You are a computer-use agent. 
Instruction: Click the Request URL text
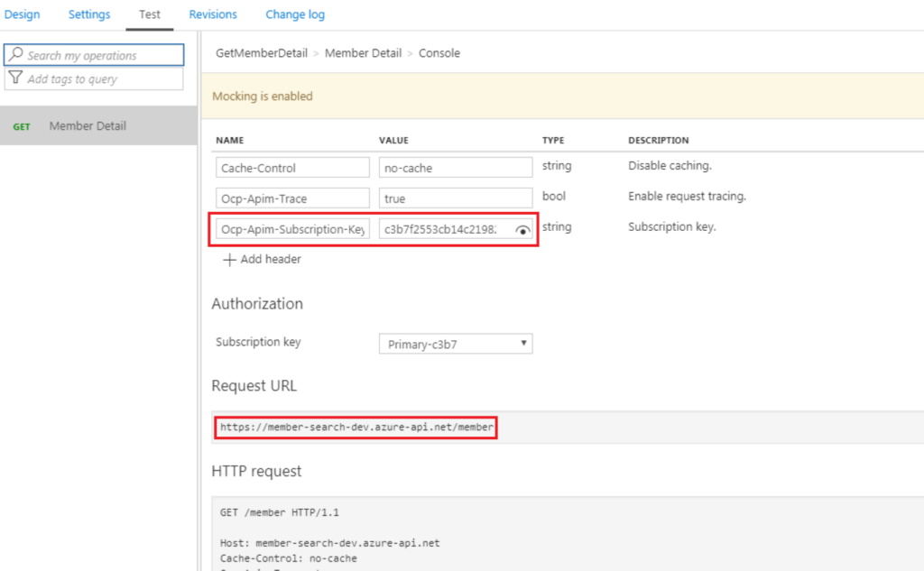click(356, 428)
